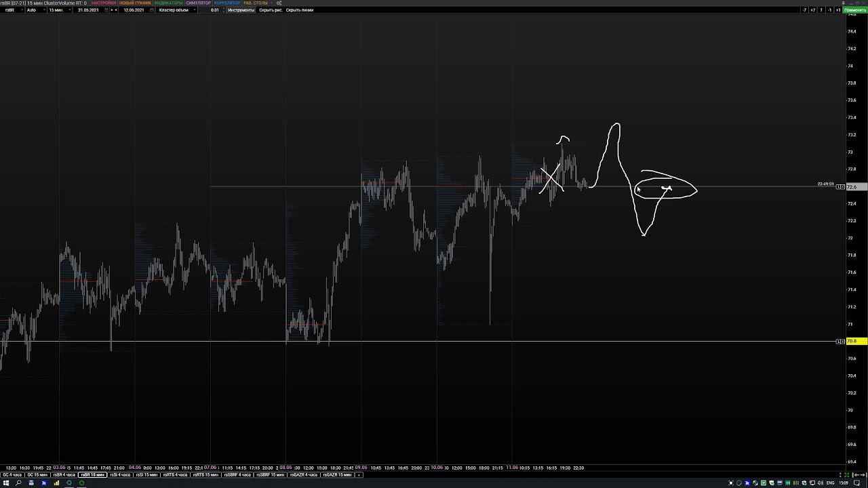The height and width of the screenshot is (488, 868).
Task: Open Windows taskbar search
Action: (x=18, y=483)
